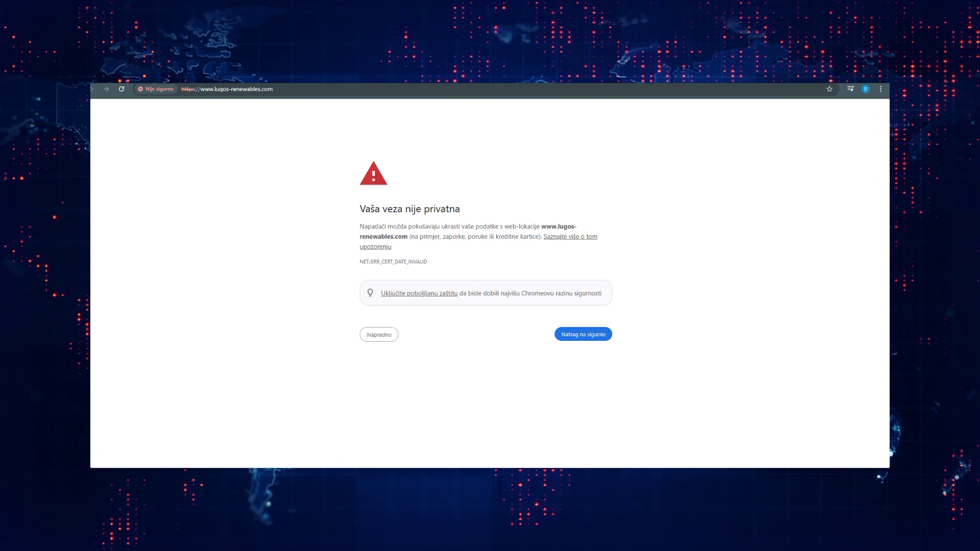Open the 'Nije sigurno' security indicator
This screenshot has width=980, height=551.
[x=156, y=89]
